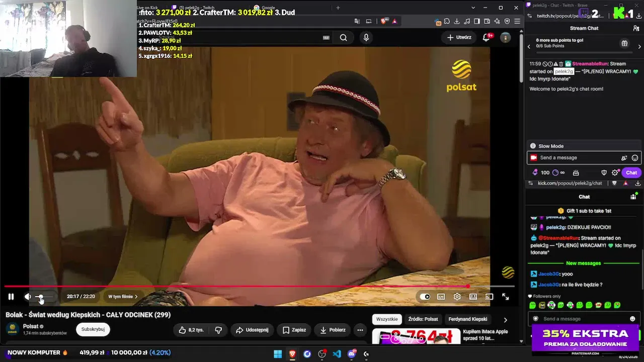644x362 pixels.
Task: Switch to theater mode view
Action: tap(473, 297)
